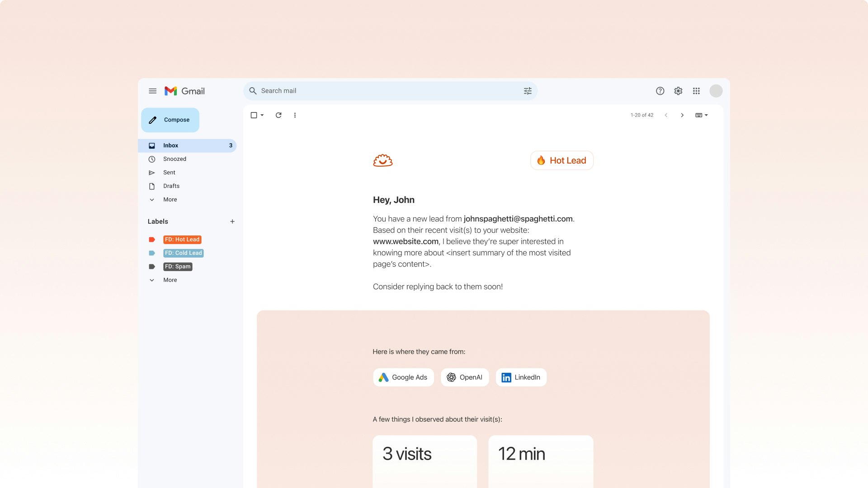Click the refresh mail icon
Screen dimensions: 868x488
pos(278,115)
